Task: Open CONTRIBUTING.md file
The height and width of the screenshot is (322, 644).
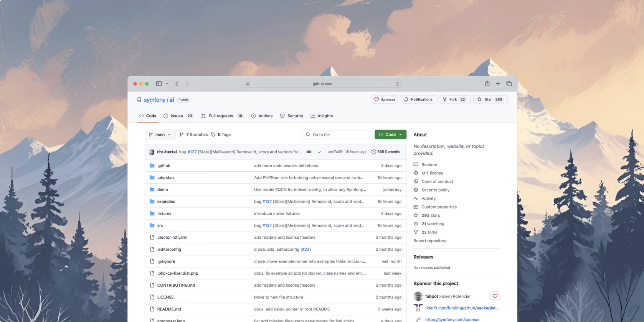Action: click(x=176, y=285)
